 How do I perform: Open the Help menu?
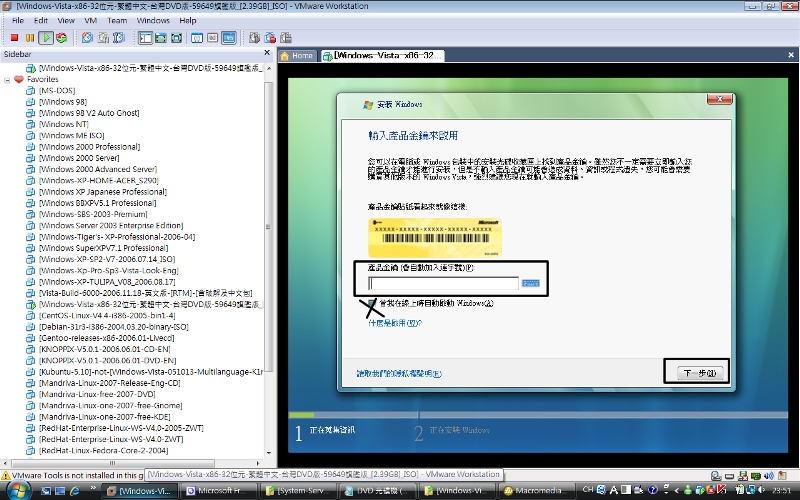[x=188, y=20]
